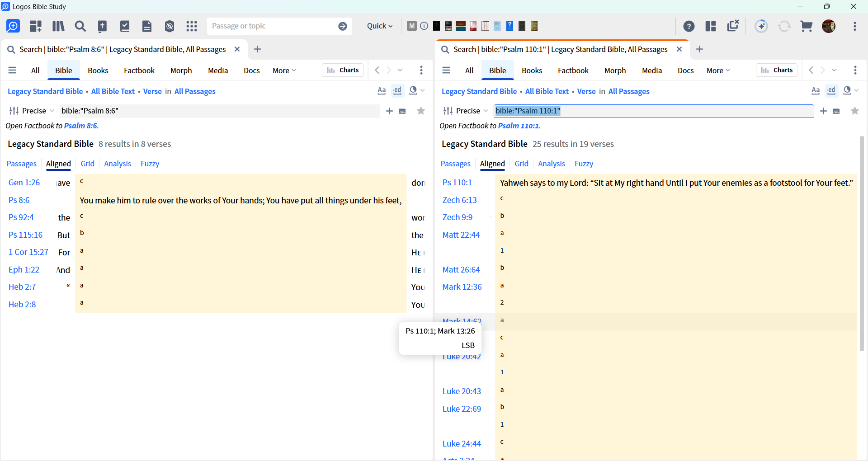Open the Documents page icon

(x=147, y=26)
